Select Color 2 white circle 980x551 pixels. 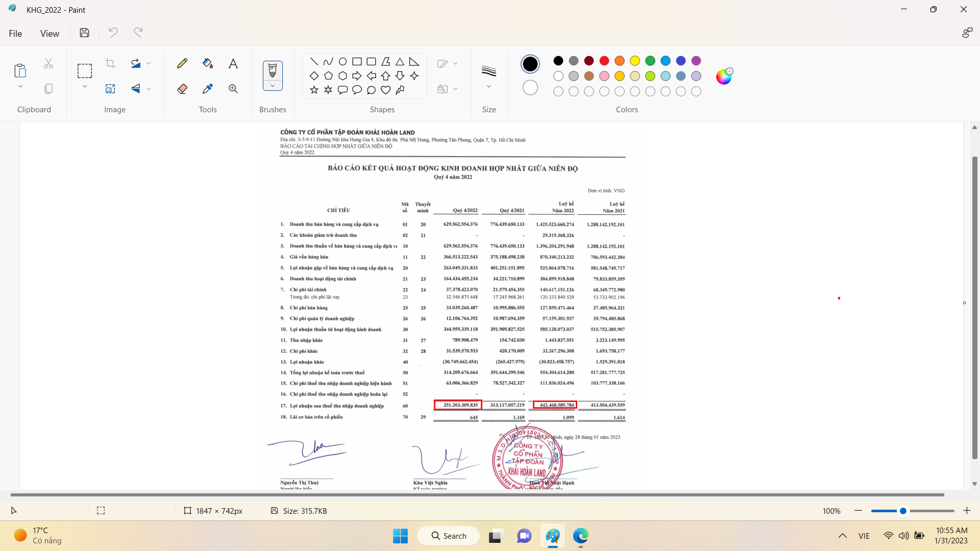(x=530, y=88)
